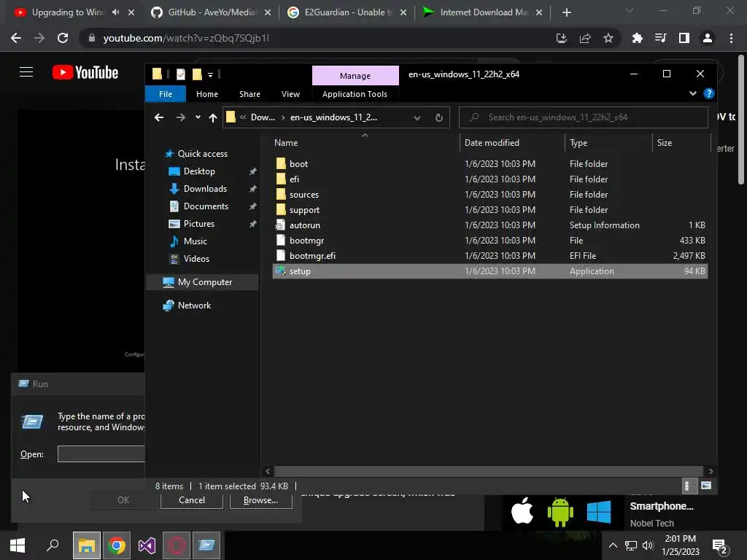Select the Application Tools tab
Viewport: 747px width, 560px height.
coord(355,94)
